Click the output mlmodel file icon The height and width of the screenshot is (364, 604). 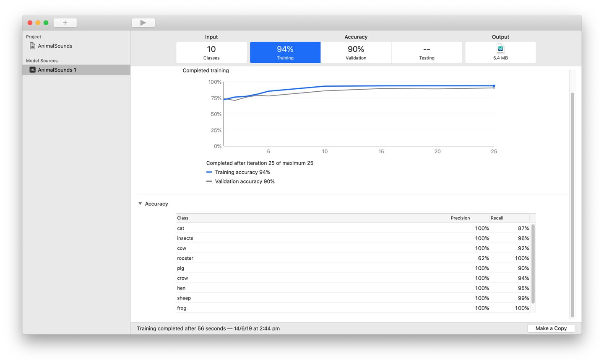click(x=500, y=49)
